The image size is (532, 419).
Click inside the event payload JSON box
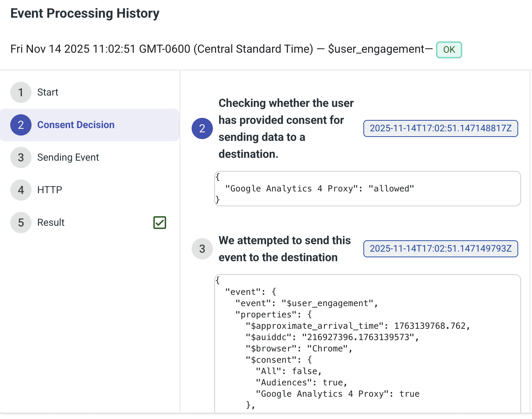(x=367, y=343)
